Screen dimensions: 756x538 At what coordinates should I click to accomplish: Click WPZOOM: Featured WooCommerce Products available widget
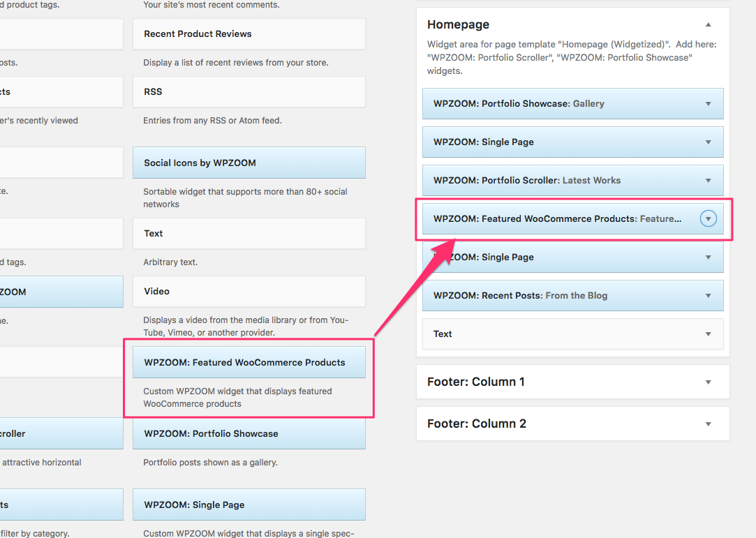point(249,363)
